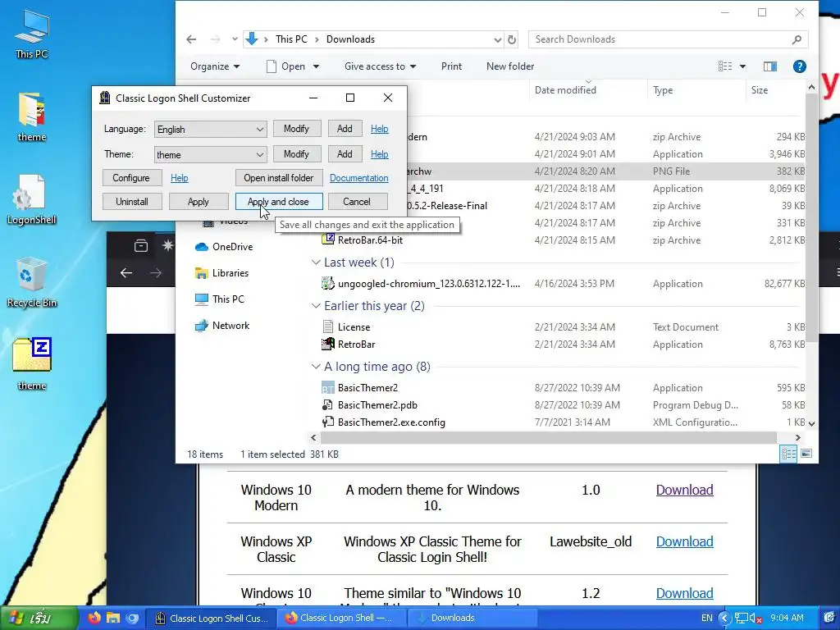
Task: Click the Search Downloads field
Action: [668, 39]
